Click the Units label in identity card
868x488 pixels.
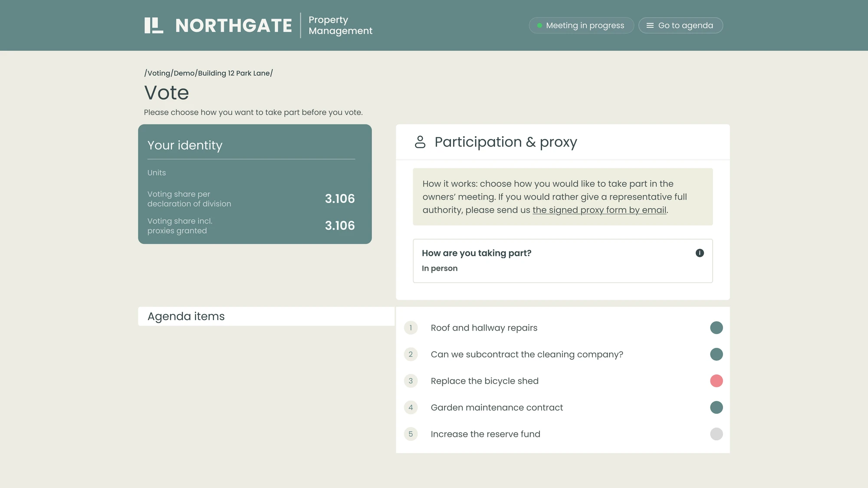[x=157, y=173]
